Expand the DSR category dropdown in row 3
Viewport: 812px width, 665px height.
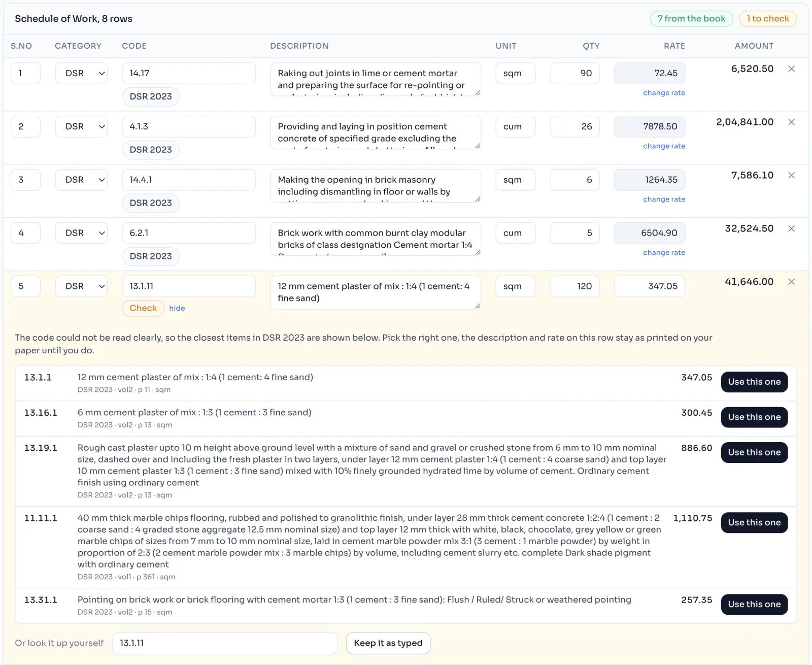click(x=81, y=180)
